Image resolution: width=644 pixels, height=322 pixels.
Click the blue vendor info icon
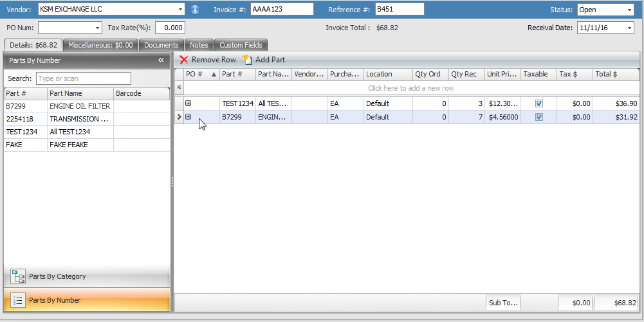[195, 10]
